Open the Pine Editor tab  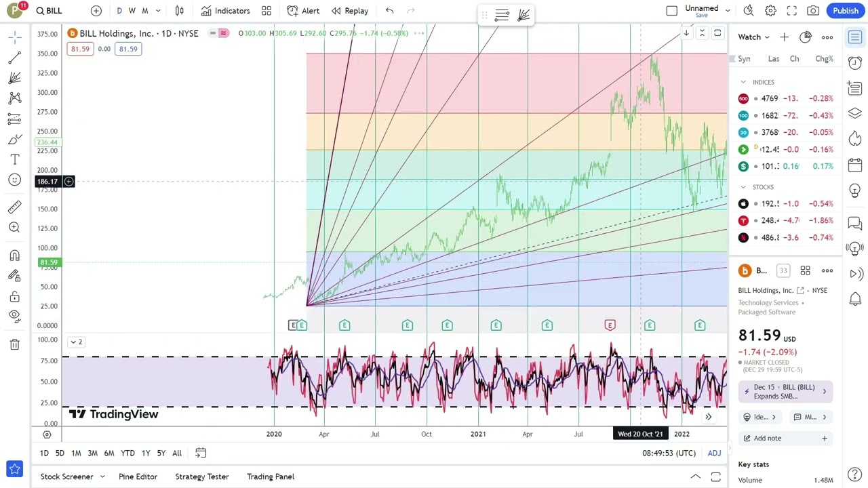pos(138,477)
